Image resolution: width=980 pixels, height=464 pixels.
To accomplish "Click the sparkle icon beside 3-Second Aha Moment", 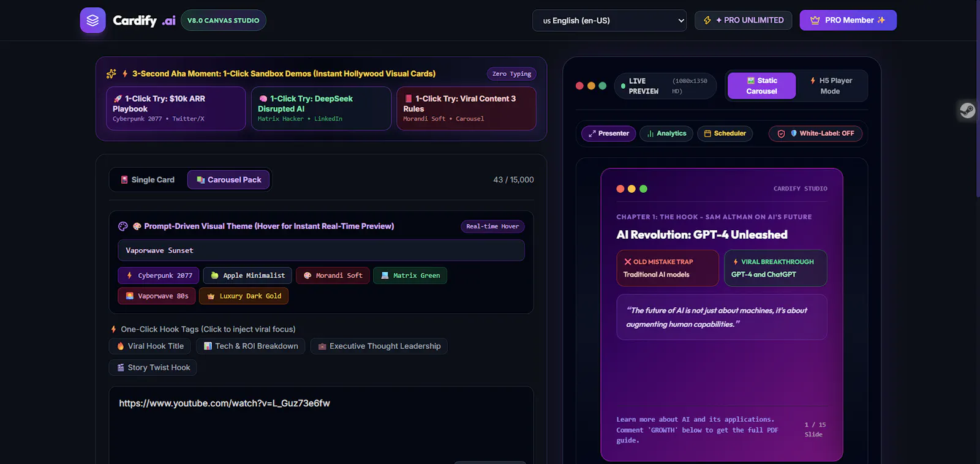I will point(111,73).
